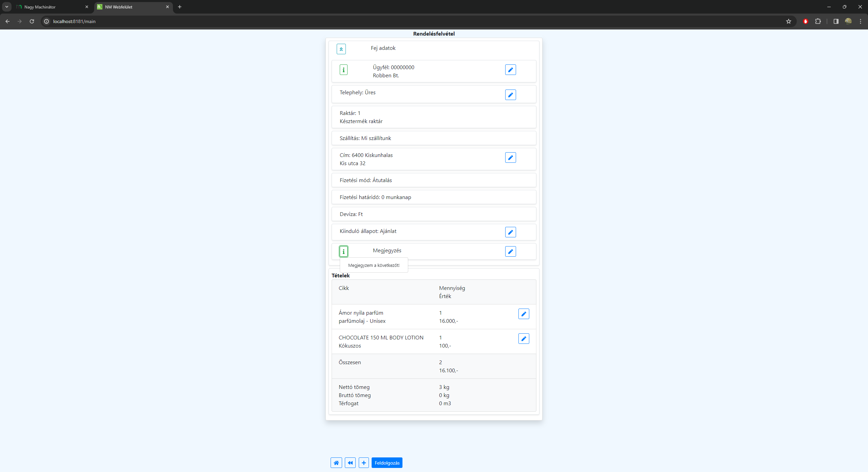Collapse the Fej adatok section

pyautogui.click(x=341, y=49)
